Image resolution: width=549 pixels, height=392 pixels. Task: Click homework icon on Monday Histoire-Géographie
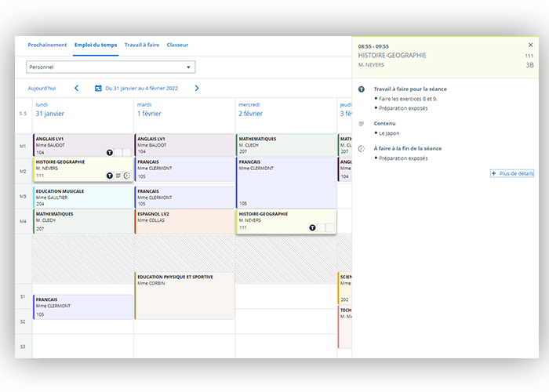(x=110, y=176)
